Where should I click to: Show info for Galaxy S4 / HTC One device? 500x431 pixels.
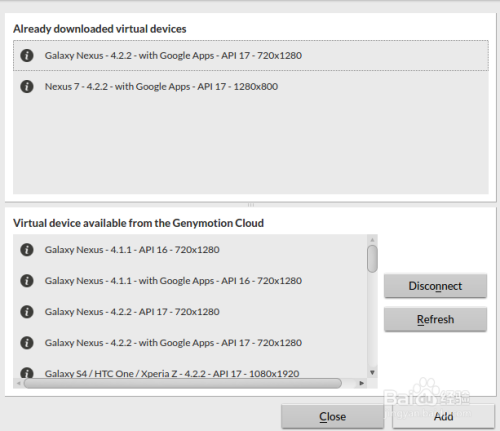click(x=27, y=373)
